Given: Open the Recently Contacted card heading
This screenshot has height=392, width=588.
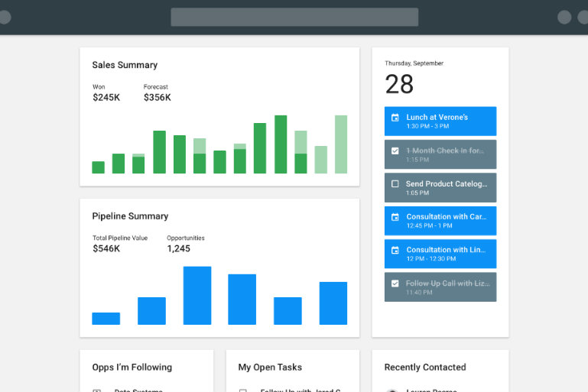Looking at the screenshot, I should tap(425, 368).
